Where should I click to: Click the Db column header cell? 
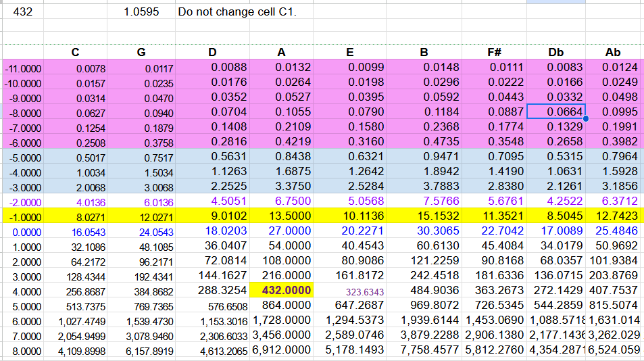[555, 52]
